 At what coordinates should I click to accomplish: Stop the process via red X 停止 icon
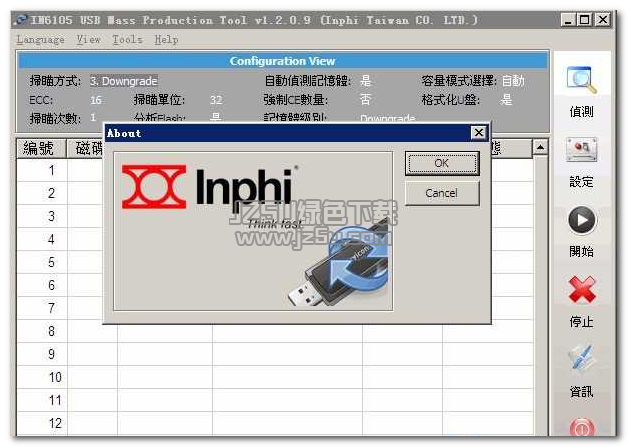(582, 290)
